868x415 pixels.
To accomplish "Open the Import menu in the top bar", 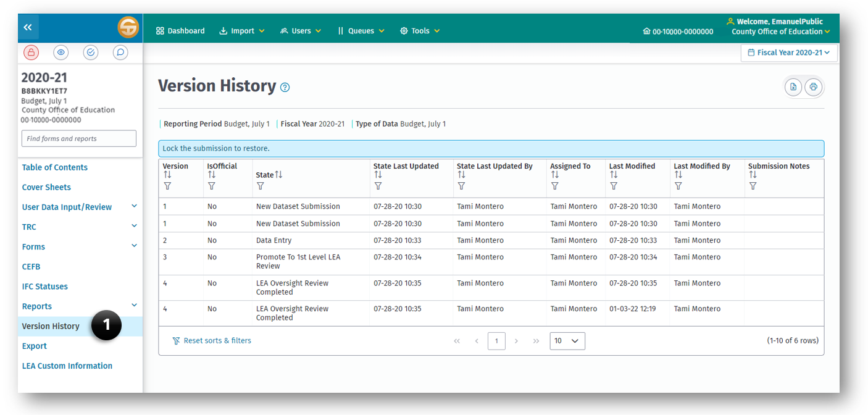I will click(x=241, y=30).
